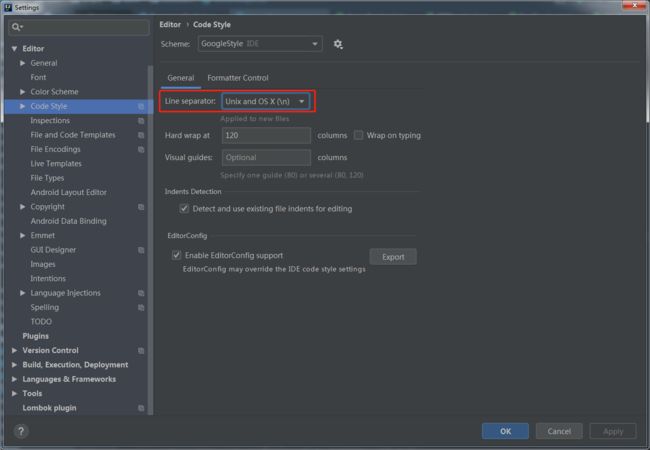Click the project-level icon beside Code Style
Image resolution: width=650 pixels, height=450 pixels.
click(141, 106)
